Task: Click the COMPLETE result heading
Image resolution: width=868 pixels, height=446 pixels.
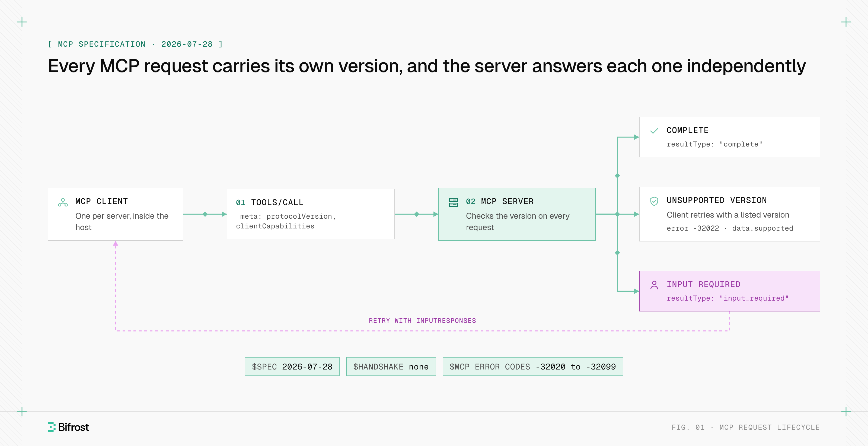Action: [687, 130]
